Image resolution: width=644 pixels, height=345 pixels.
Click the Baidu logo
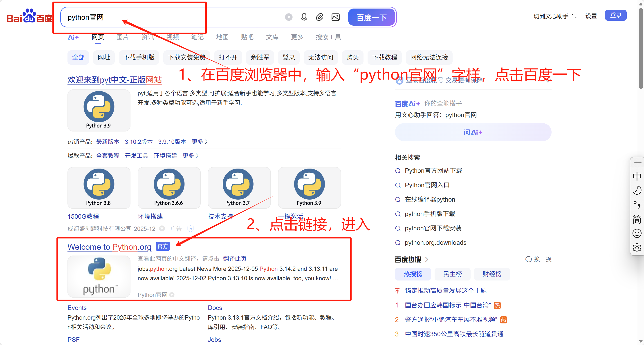coord(29,16)
